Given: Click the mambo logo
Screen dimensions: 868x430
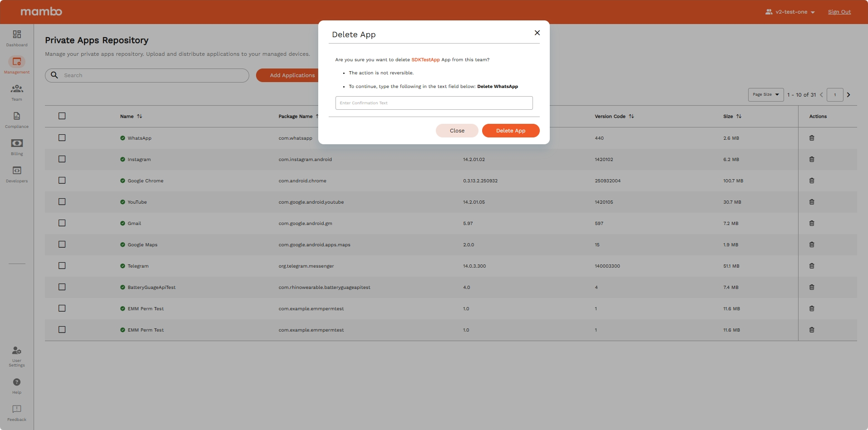Looking at the screenshot, I should pos(41,11).
